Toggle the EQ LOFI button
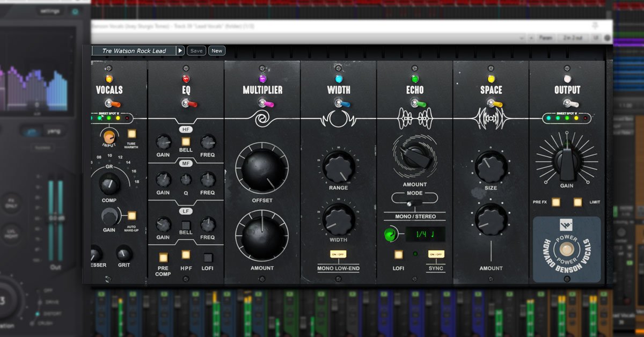The image size is (644, 337). tap(208, 257)
